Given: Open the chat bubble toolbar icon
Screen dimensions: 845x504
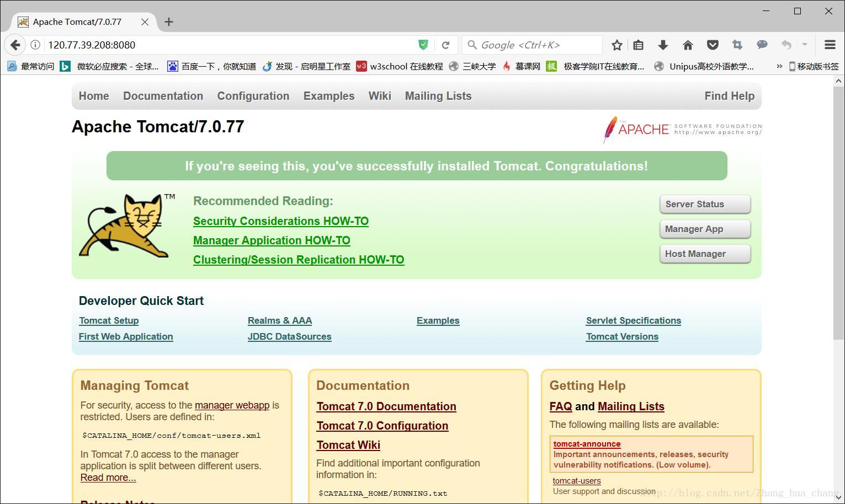Looking at the screenshot, I should point(762,45).
